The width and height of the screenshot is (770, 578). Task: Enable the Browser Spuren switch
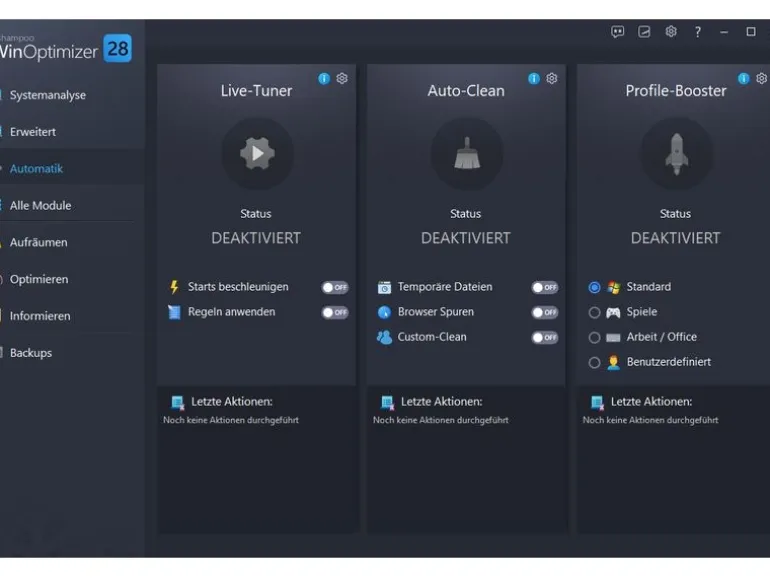point(545,312)
